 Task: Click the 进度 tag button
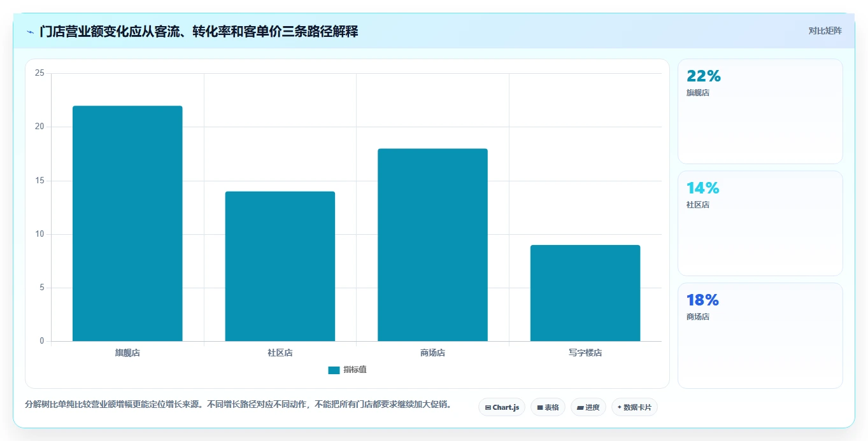[588, 407]
